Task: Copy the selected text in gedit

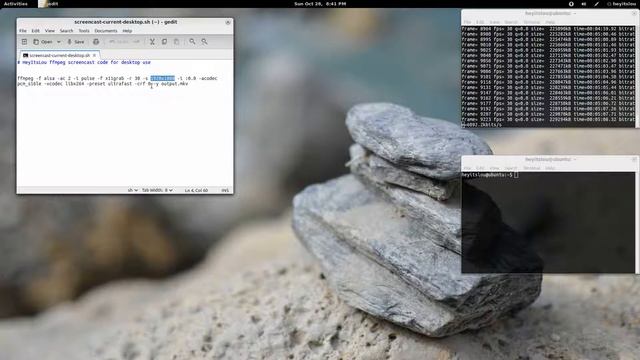Action: pos(164,42)
